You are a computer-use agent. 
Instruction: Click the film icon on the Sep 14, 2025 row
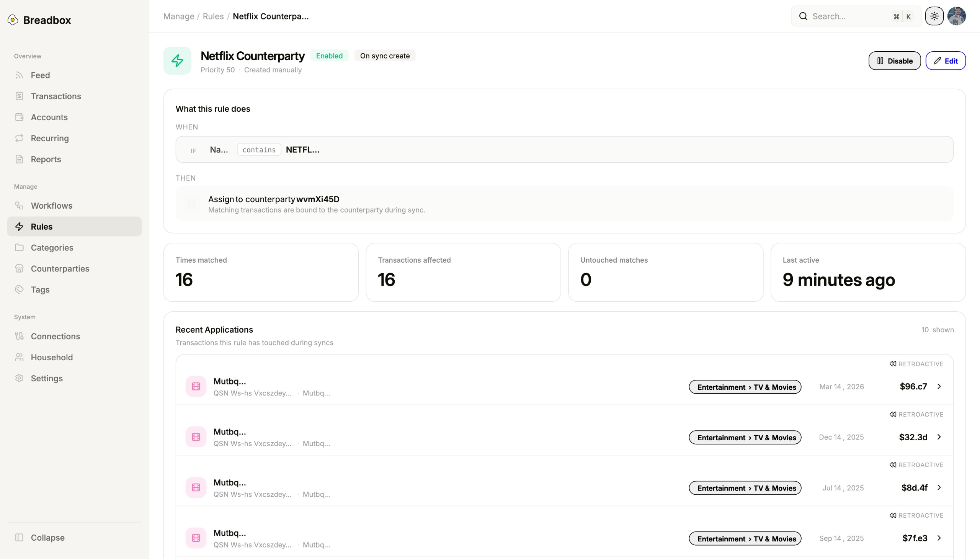[x=196, y=538]
